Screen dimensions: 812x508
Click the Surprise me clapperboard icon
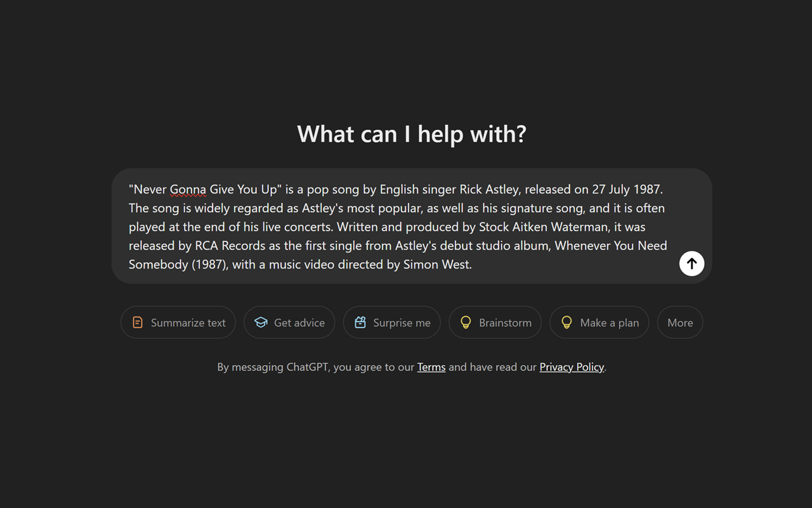point(360,323)
